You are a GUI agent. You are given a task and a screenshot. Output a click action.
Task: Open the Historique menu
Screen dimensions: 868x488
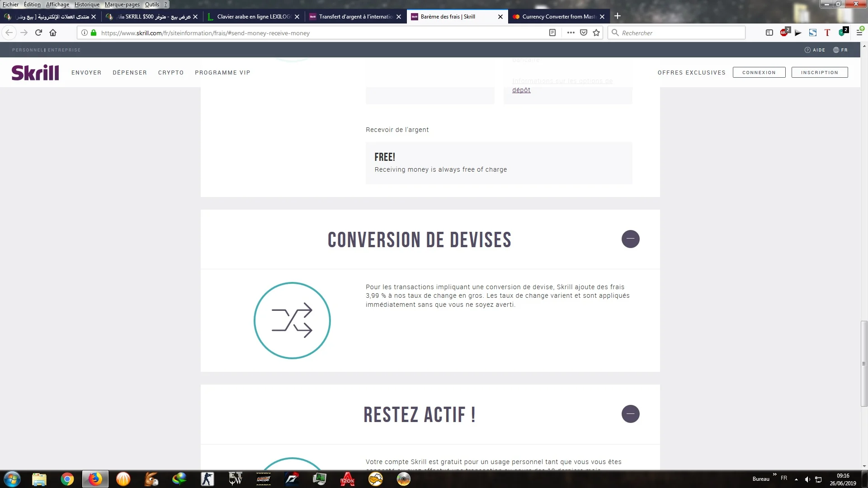(87, 5)
